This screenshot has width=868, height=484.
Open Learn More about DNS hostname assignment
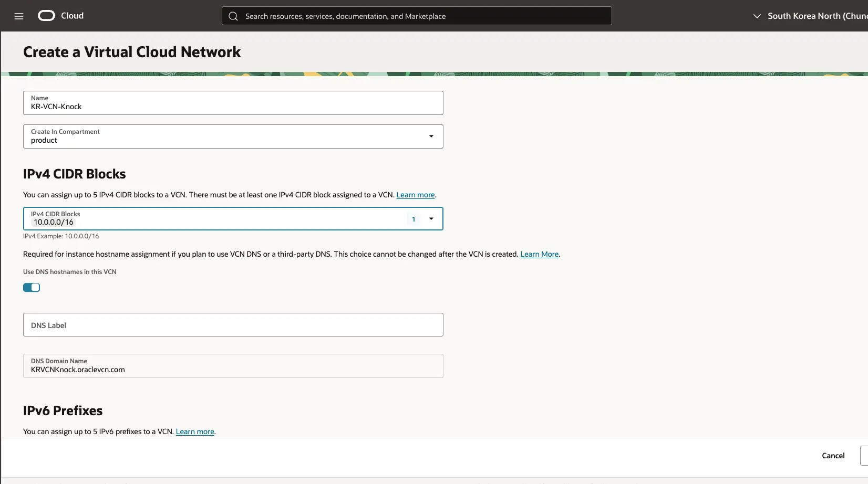click(x=539, y=254)
